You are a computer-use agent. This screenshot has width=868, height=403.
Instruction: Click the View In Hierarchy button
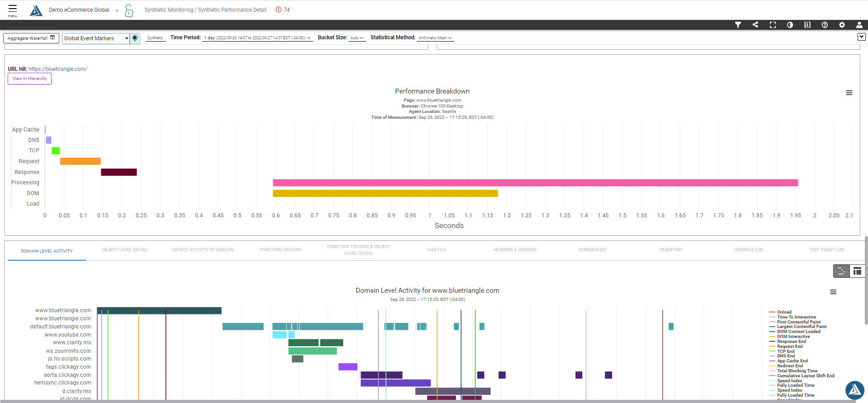[x=29, y=79]
